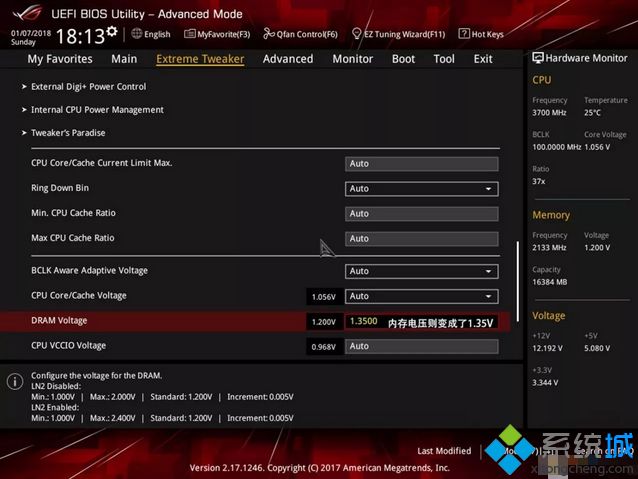Viewport: 638px width, 479px height.
Task: Click the memory frequency 2133 MHz value
Action: coord(549,247)
